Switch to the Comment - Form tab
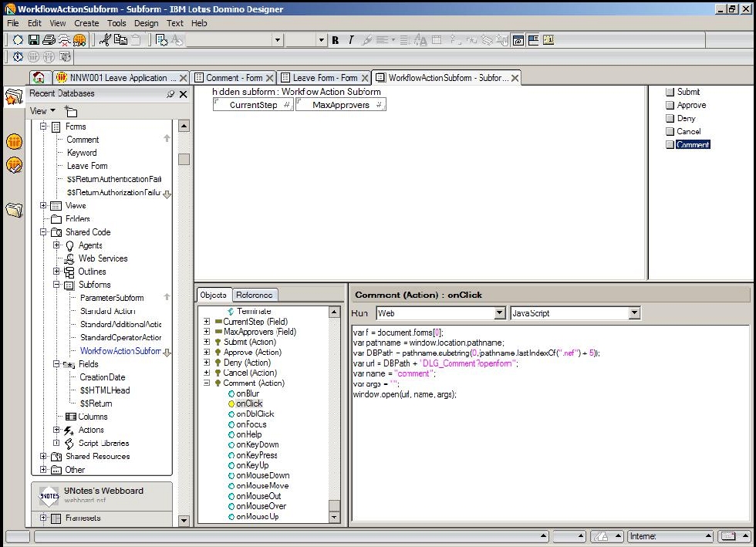The height and width of the screenshot is (547, 756). pos(235,78)
